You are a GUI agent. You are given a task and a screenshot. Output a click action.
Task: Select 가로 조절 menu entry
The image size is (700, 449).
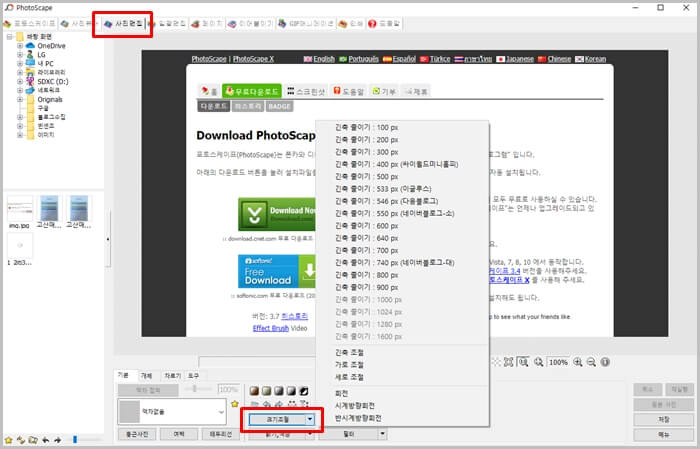(350, 365)
